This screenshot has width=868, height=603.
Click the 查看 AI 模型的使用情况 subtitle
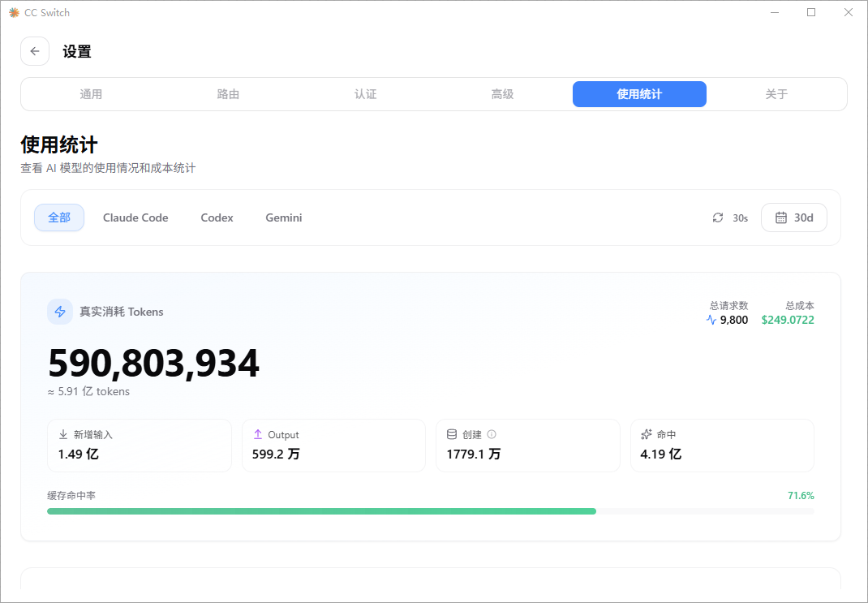pos(108,168)
